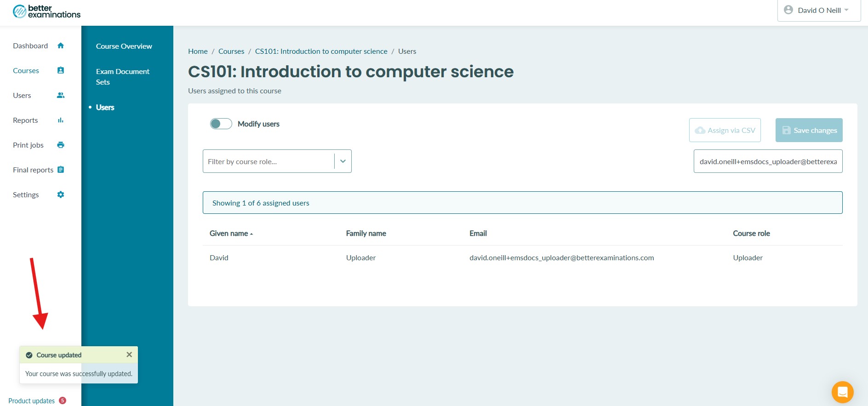Click the Save changes button
868x406 pixels.
(809, 130)
